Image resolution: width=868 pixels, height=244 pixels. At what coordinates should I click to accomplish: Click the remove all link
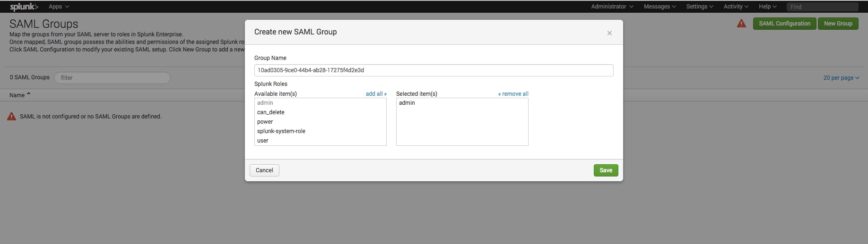(513, 94)
